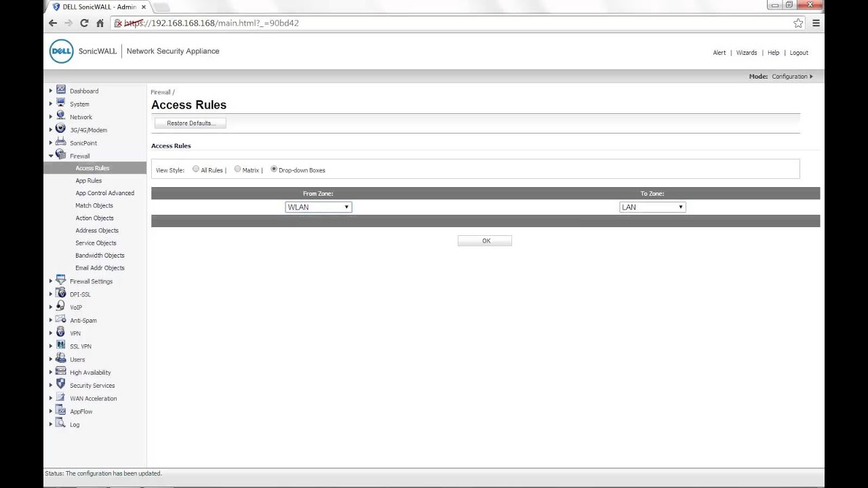Image resolution: width=868 pixels, height=488 pixels.
Task: Click the Log icon in sidebar
Action: pyautogui.click(x=61, y=424)
